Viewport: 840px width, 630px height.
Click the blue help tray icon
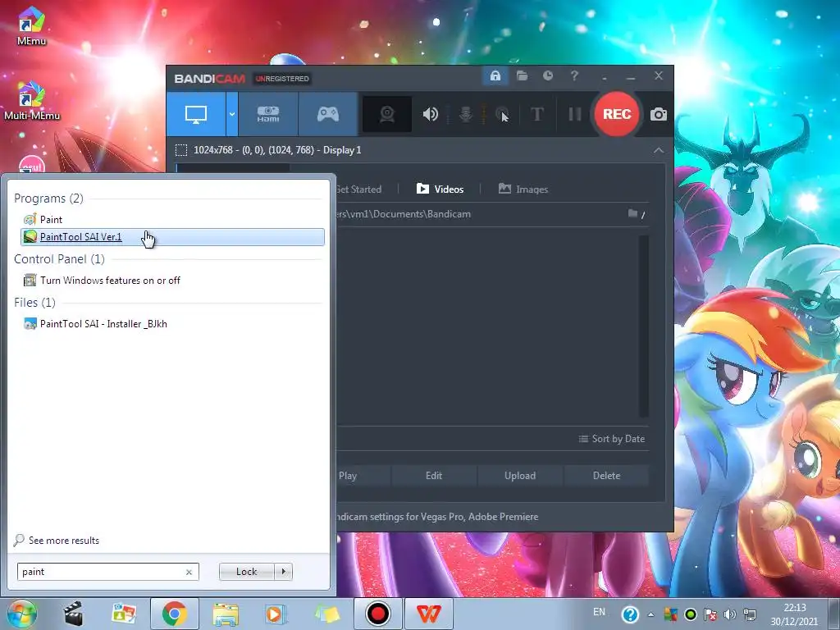[630, 614]
